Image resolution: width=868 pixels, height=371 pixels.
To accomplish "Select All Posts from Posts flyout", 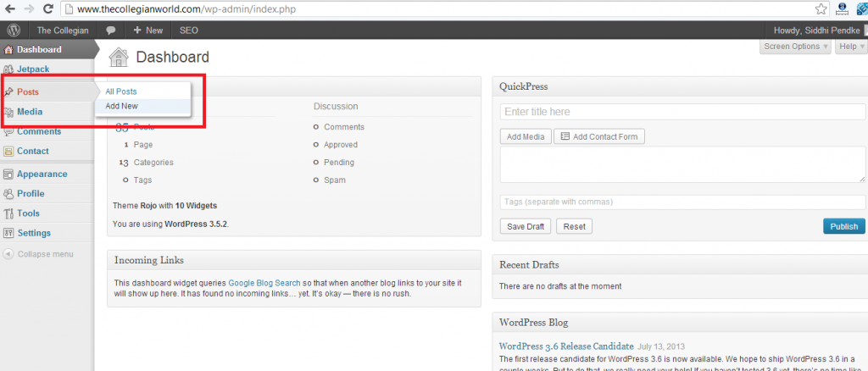I will point(121,91).
